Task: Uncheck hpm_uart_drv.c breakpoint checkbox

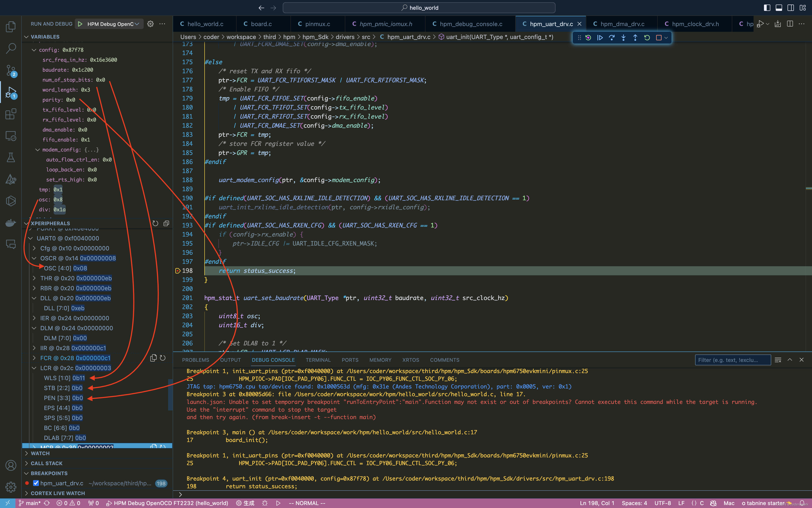Action: [x=36, y=483]
